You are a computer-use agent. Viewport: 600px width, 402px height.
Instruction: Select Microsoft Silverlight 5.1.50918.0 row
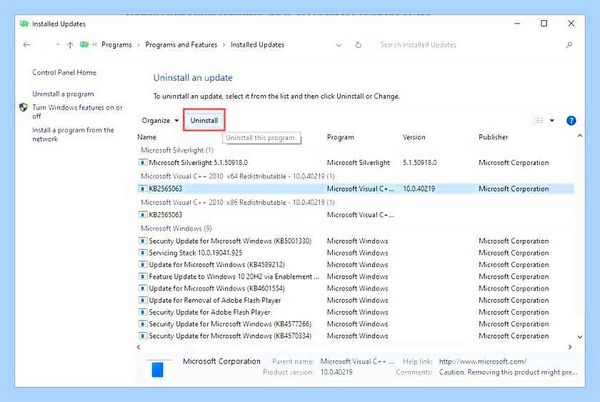(x=355, y=163)
